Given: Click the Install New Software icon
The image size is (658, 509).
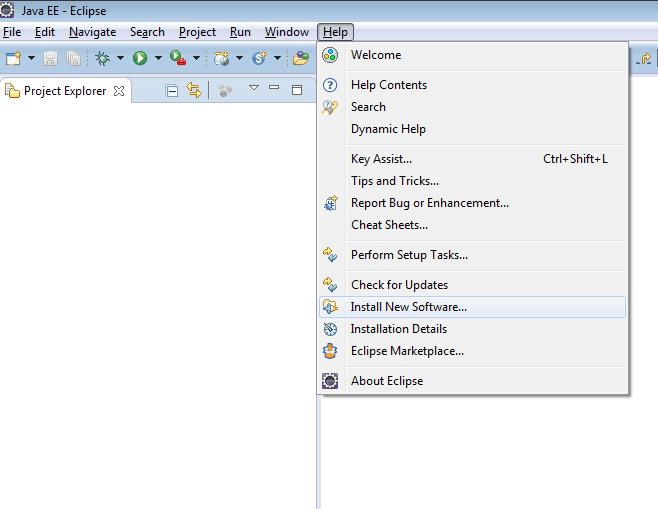Looking at the screenshot, I should [x=330, y=307].
